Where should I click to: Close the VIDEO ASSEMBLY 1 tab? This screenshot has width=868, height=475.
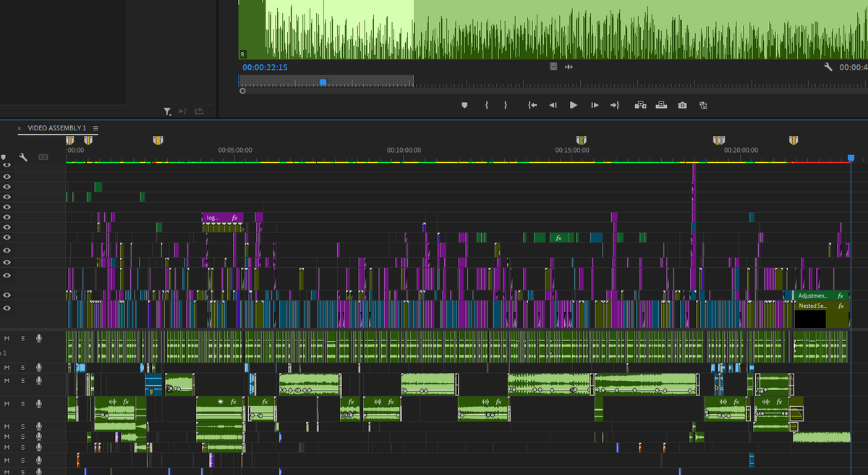pyautogui.click(x=20, y=128)
